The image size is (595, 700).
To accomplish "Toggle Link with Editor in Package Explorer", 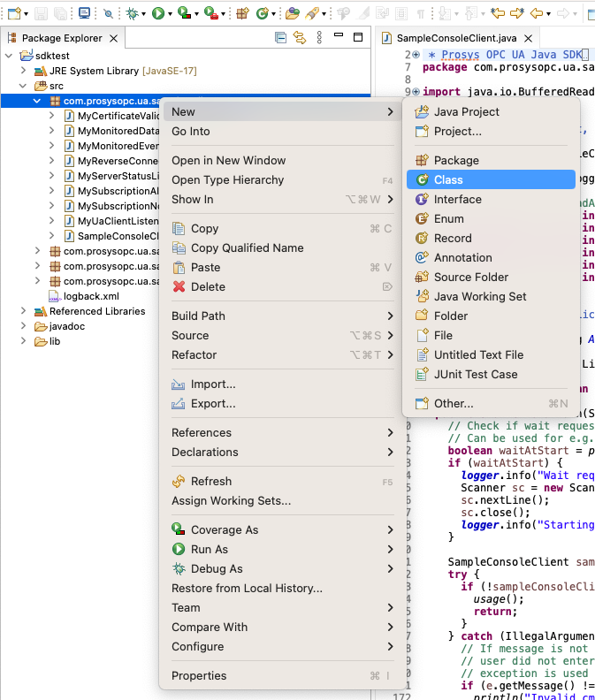I will pos(299,38).
